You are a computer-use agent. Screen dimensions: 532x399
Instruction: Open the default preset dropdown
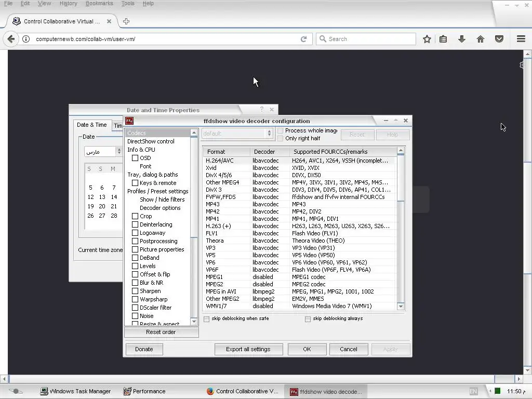tap(237, 134)
